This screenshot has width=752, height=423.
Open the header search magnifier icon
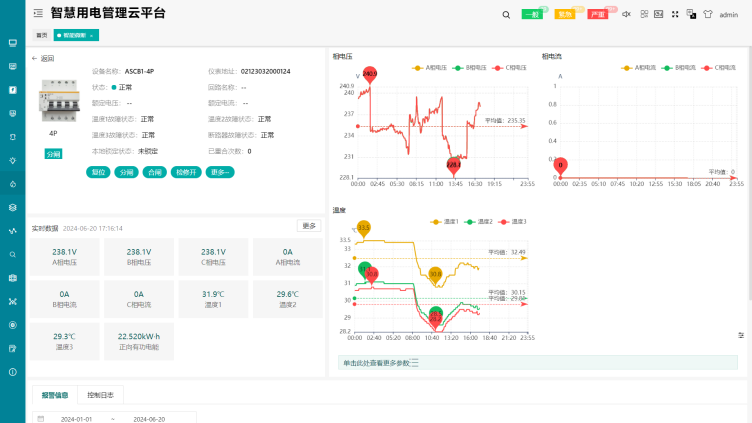(506, 15)
